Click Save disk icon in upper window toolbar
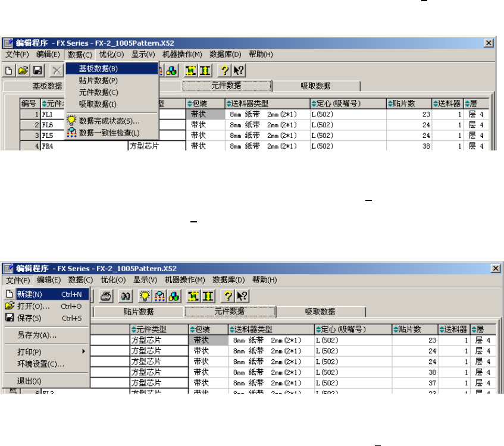Screen dimensions: 504x446 click(37, 70)
